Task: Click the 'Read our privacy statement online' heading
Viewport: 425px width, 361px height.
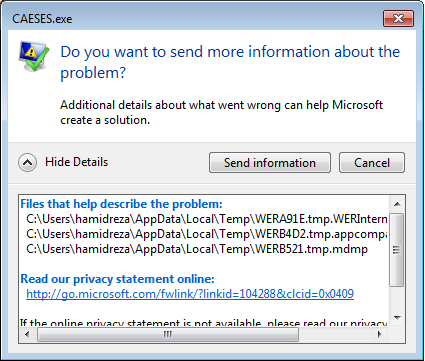Action: (x=117, y=279)
